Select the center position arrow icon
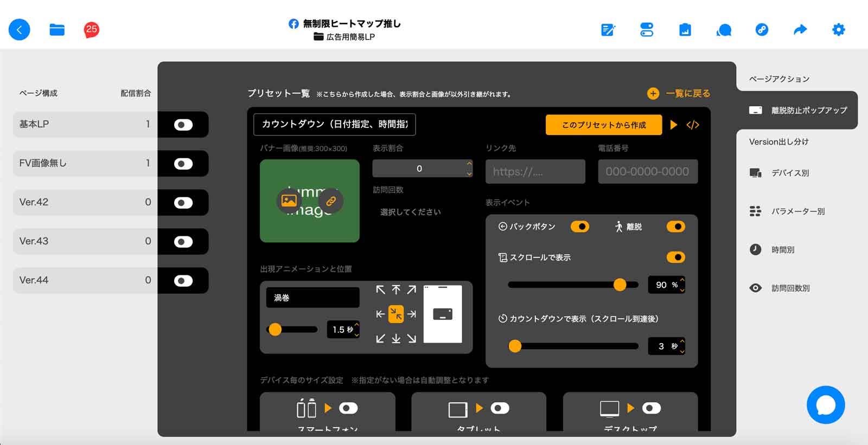The width and height of the screenshot is (868, 445). (396, 314)
